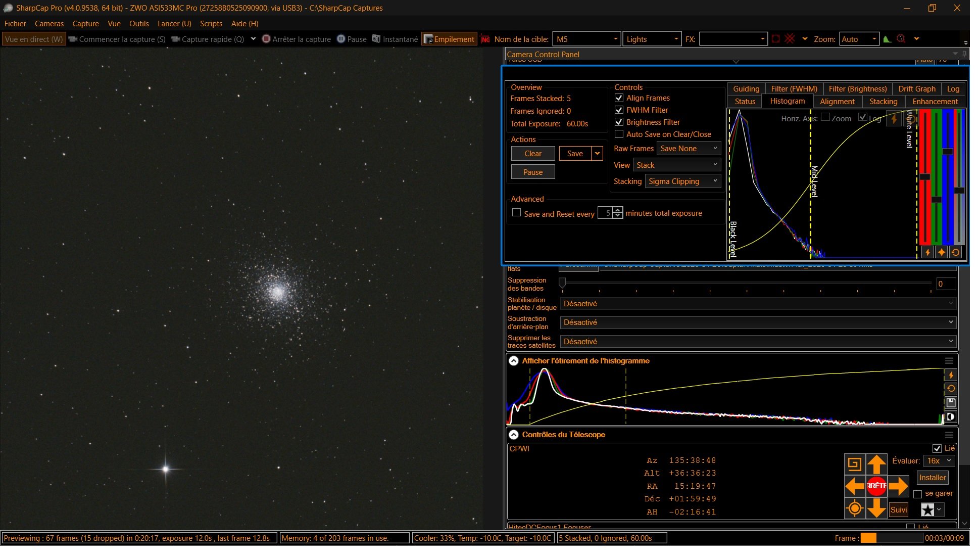Viewport: 980px width, 560px height.
Task: Open the Stacking Sigma Clipping dropdown
Action: 683,181
